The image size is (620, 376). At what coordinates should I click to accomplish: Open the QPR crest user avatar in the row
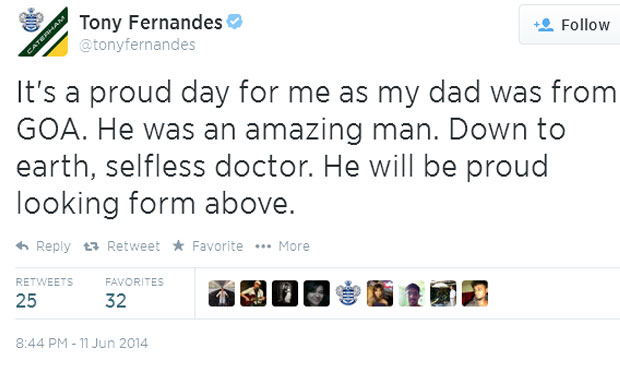click(x=348, y=293)
